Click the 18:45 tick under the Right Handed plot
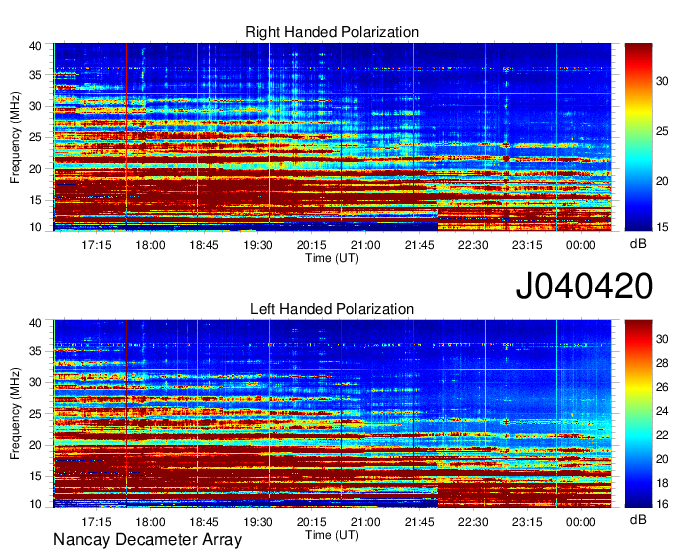This screenshot has height=552, width=680. pos(204,245)
